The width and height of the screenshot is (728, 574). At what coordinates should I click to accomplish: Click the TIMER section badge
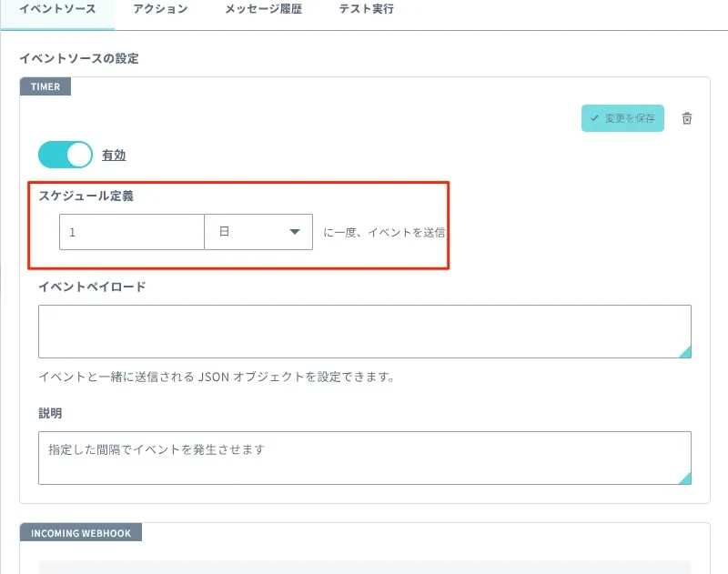[45, 86]
